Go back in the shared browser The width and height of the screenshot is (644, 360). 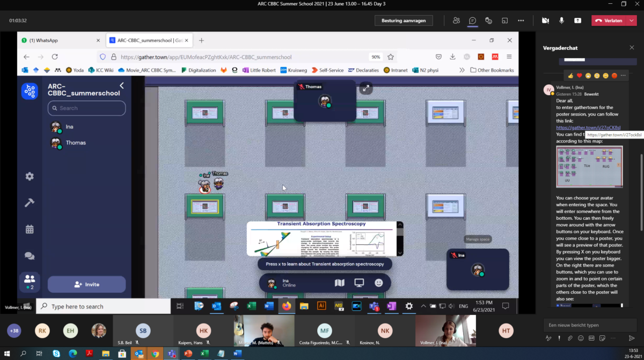pos(26,56)
